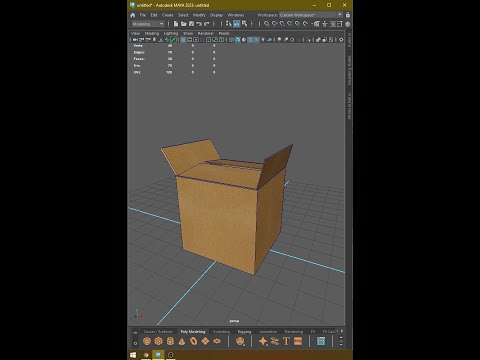Image resolution: width=480 pixels, height=360 pixels.
Task: Toggle film gate icon in viewport toolbar
Action: [189, 40]
